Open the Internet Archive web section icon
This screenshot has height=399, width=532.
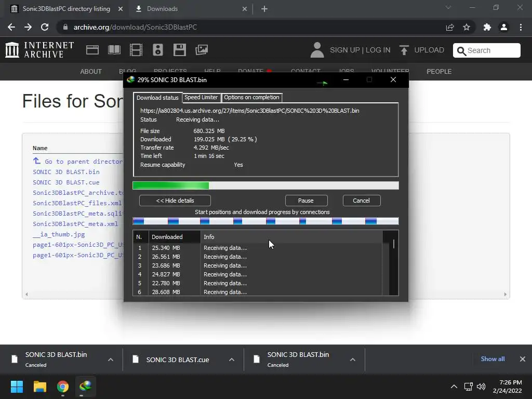point(92,50)
